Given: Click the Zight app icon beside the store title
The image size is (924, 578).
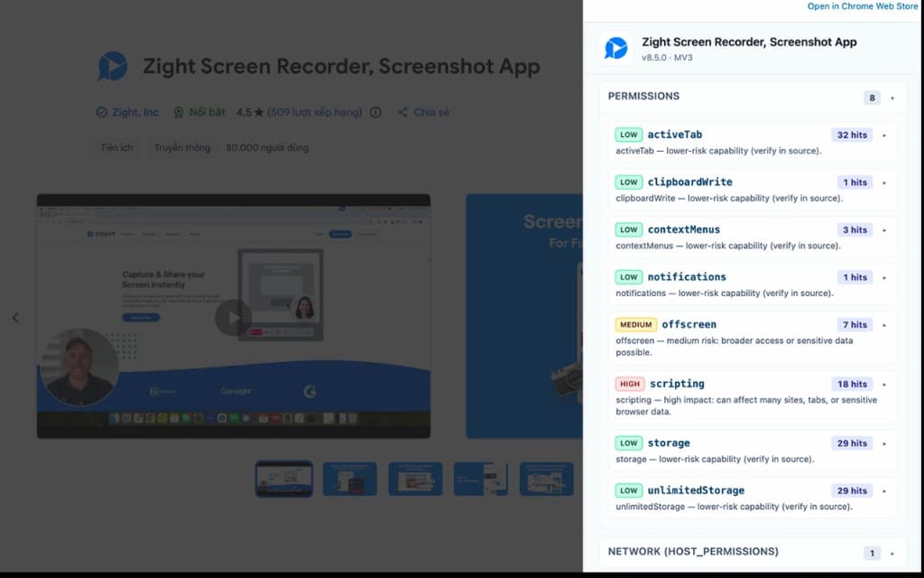Looking at the screenshot, I should (114, 66).
